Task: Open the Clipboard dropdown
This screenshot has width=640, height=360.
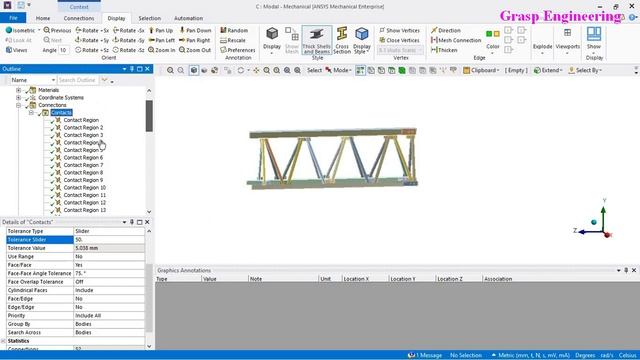Action: coord(481,70)
